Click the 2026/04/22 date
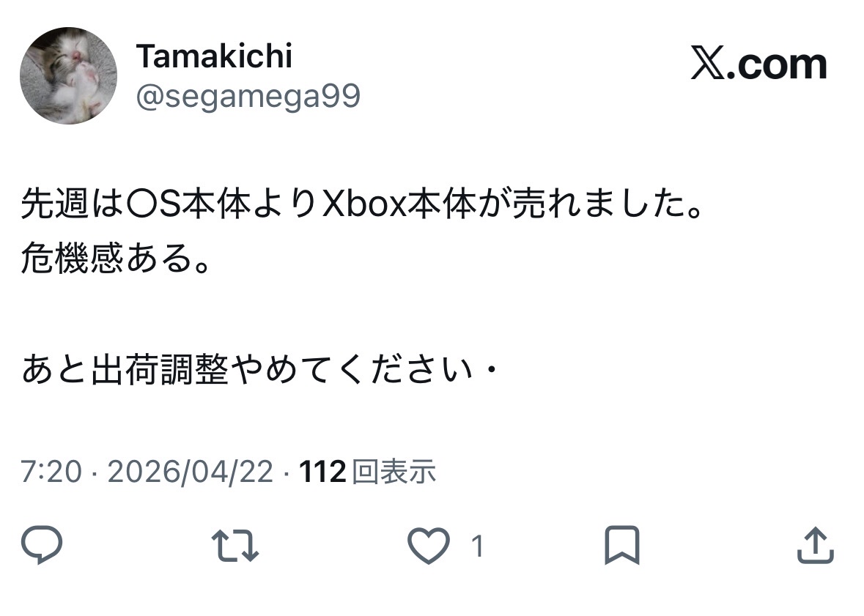The width and height of the screenshot is (864, 616). (x=191, y=472)
